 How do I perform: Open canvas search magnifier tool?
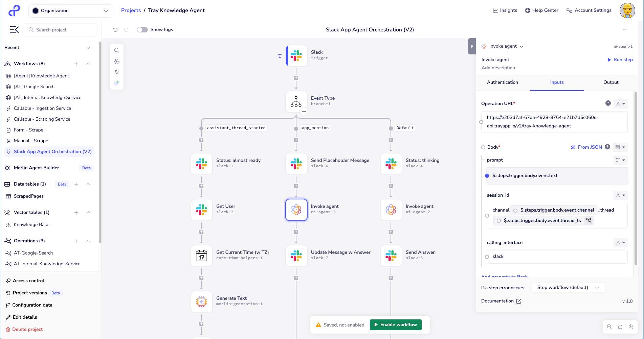click(x=117, y=50)
